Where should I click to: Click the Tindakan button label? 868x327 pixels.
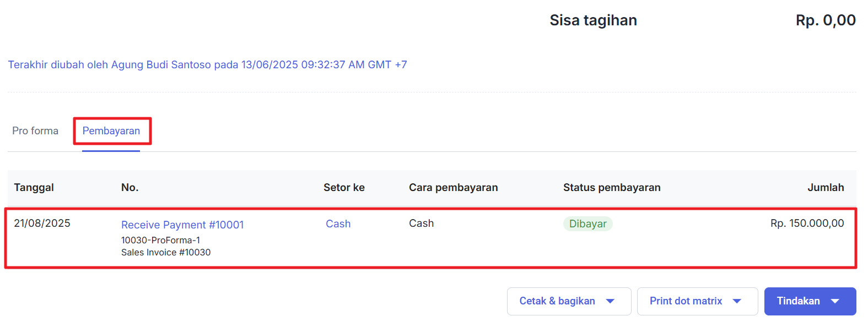798,301
